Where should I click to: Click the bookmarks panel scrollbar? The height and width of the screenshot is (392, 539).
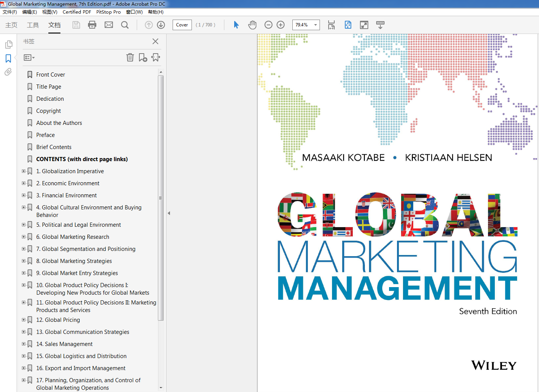161,198
